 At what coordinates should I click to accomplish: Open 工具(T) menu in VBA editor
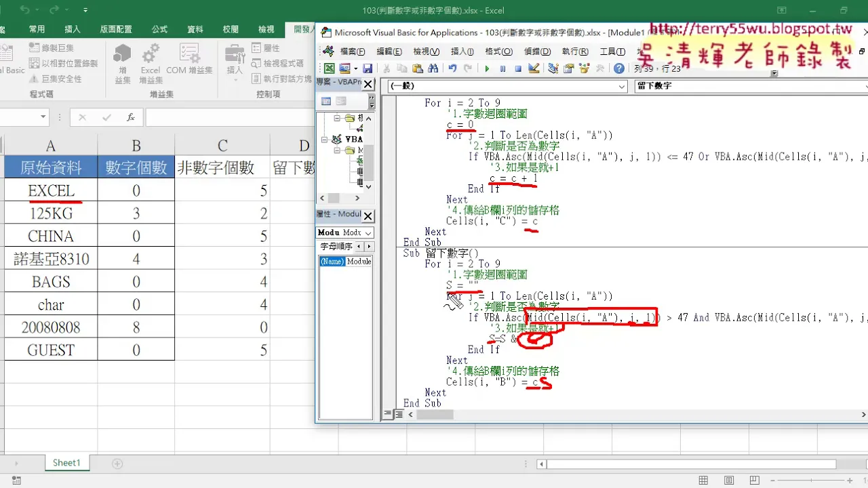pyautogui.click(x=612, y=52)
